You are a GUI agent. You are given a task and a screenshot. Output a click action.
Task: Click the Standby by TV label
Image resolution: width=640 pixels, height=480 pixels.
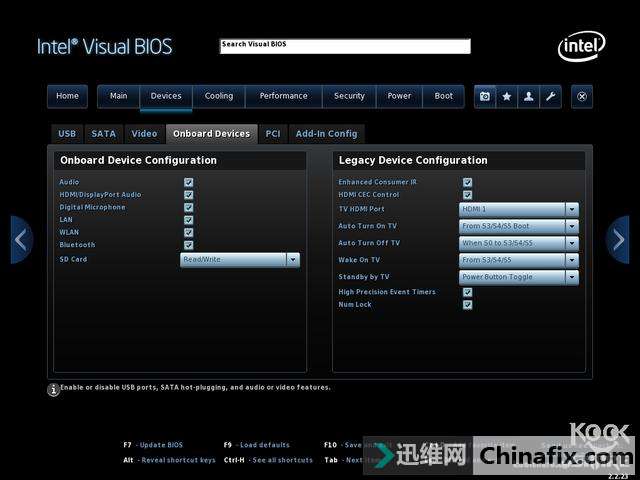(x=364, y=277)
